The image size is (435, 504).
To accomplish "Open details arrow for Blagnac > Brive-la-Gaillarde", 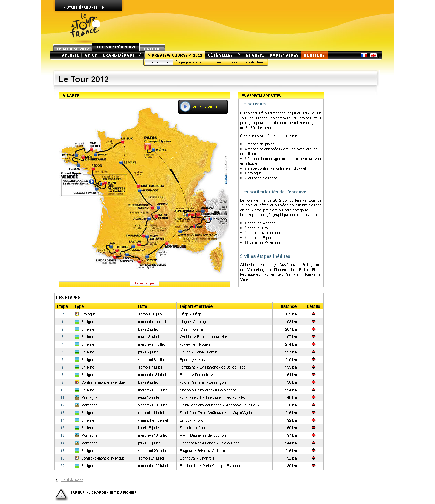I will coord(313,450).
